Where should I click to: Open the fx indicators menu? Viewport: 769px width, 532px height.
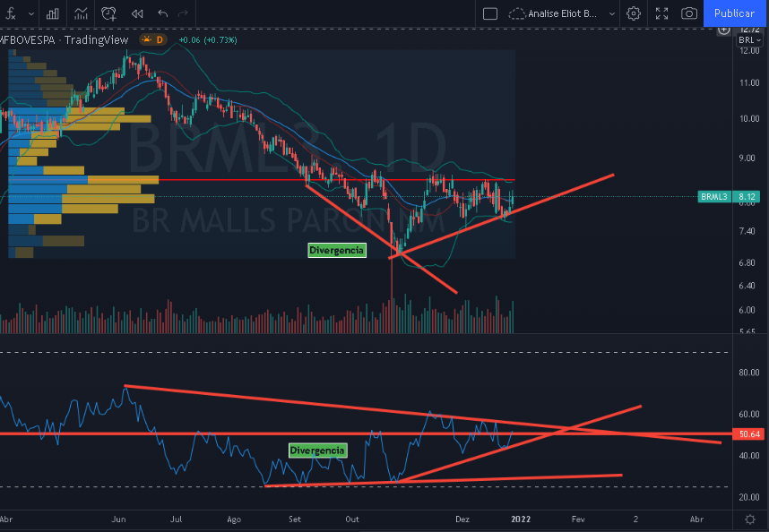[11, 13]
